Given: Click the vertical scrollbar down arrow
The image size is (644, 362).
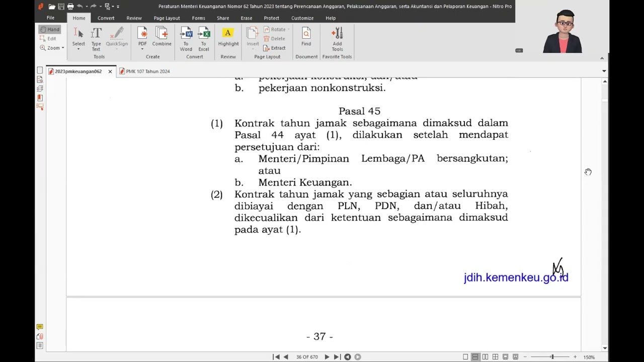Looking at the screenshot, I should pyautogui.click(x=605, y=348).
